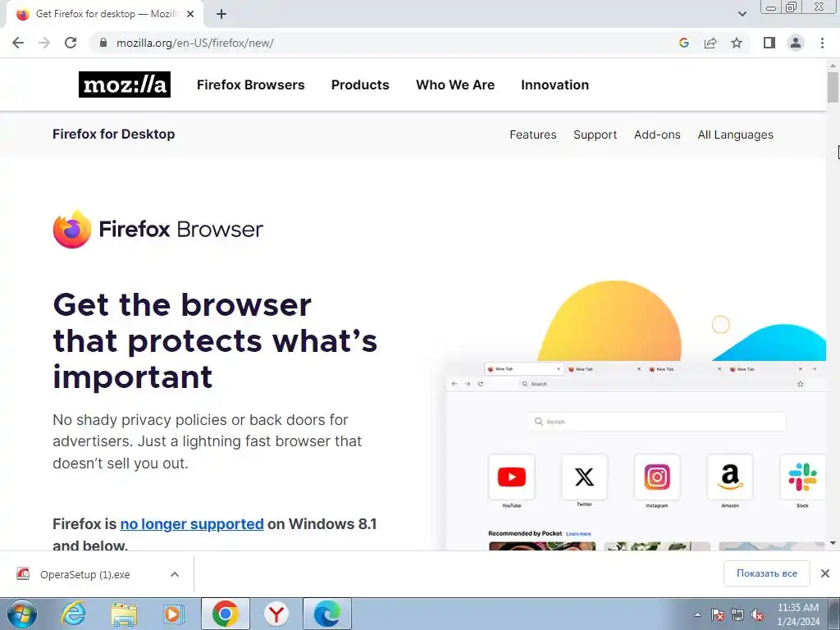This screenshot has height=630, width=840.
Task: Click the YouTube tile in the Firefox preview
Action: click(x=512, y=477)
